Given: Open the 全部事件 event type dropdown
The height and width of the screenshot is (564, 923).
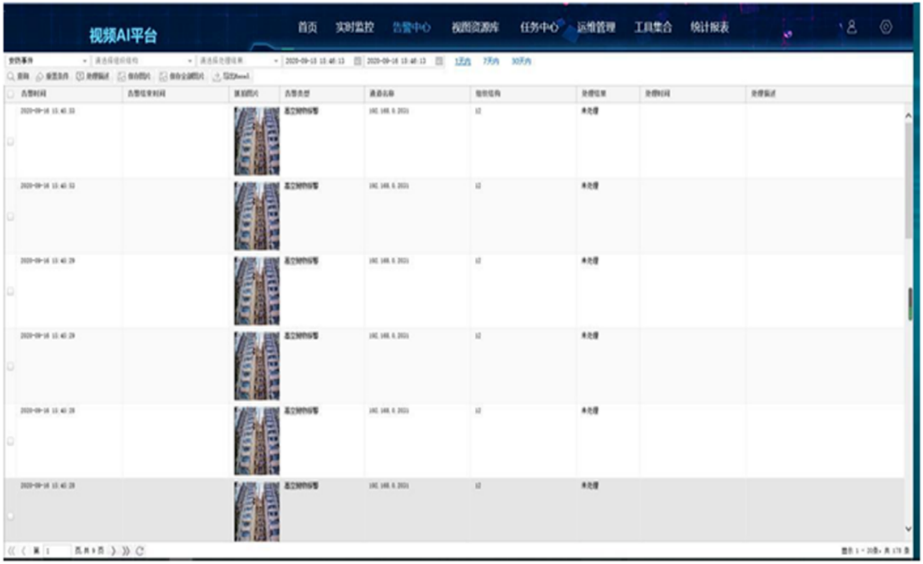Looking at the screenshot, I should (47, 61).
